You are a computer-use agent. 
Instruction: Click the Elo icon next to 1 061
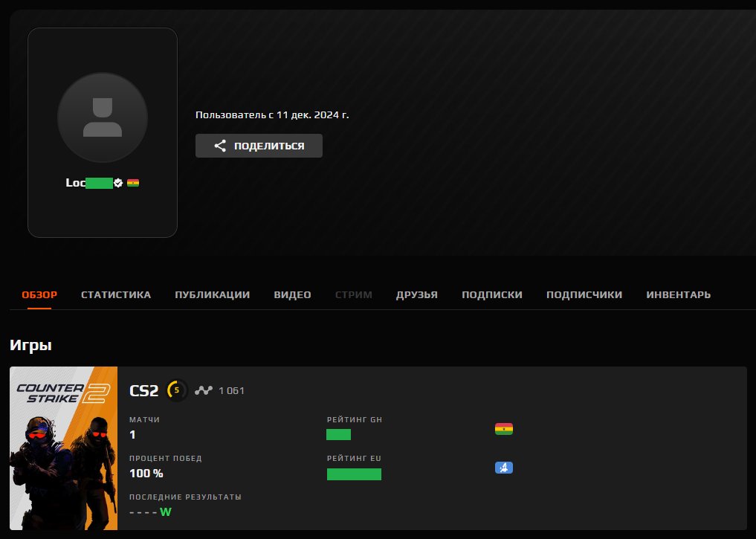(x=204, y=390)
